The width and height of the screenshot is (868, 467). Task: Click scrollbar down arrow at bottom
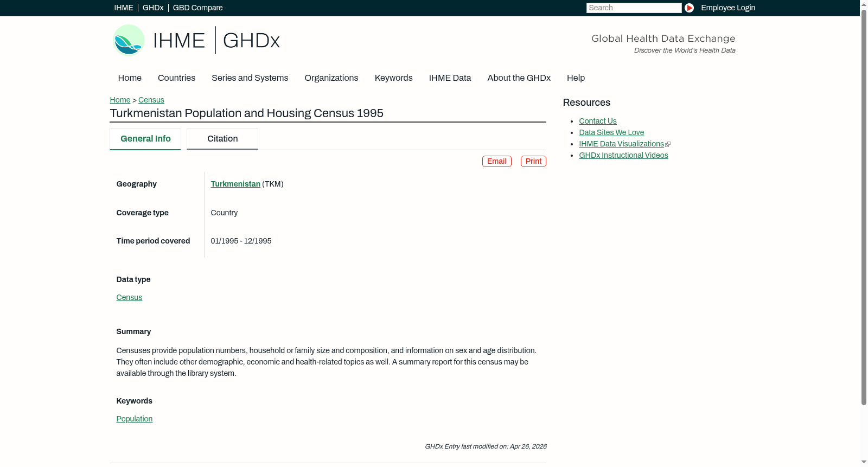864,462
